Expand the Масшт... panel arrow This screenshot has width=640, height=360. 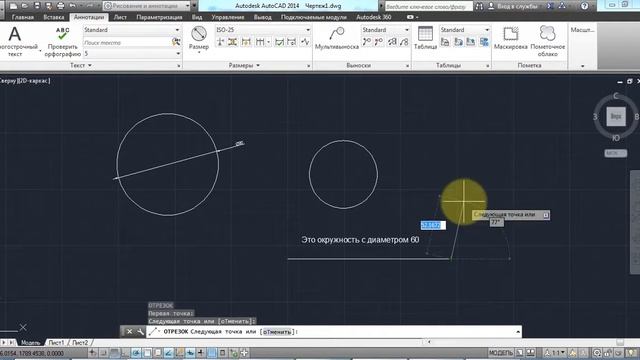click(x=582, y=66)
